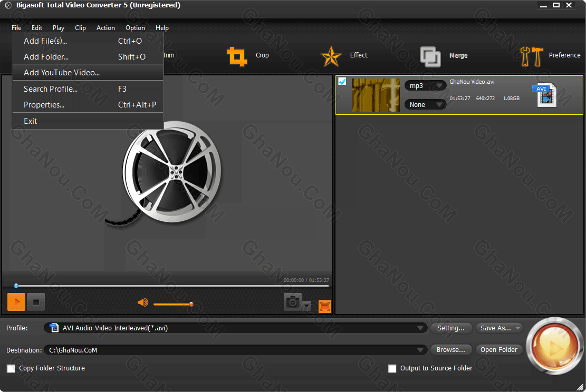Viewport: 586px width, 392px height.
Task: Mute audio with the speaker icon
Action: point(143,302)
